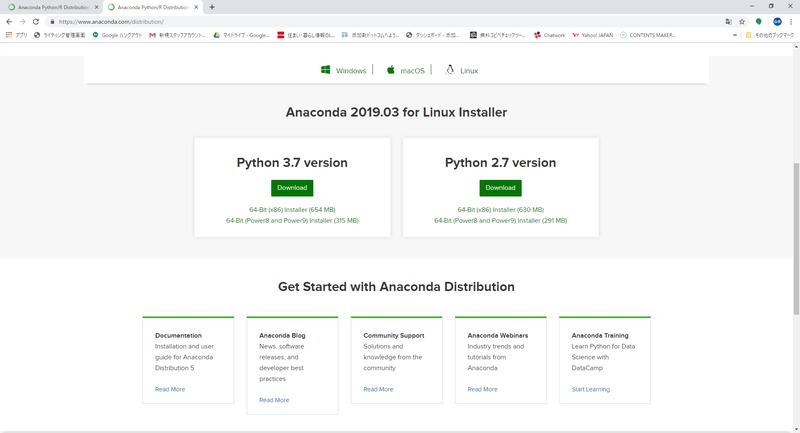The width and height of the screenshot is (800, 433).
Task: Open the free copy-paste checker bookmark
Action: [x=497, y=35]
